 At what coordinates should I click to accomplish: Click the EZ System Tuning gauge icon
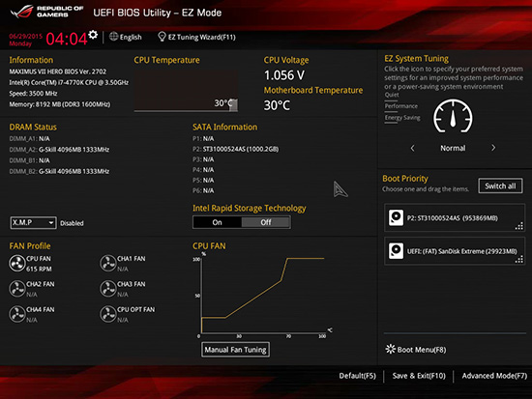click(x=453, y=116)
